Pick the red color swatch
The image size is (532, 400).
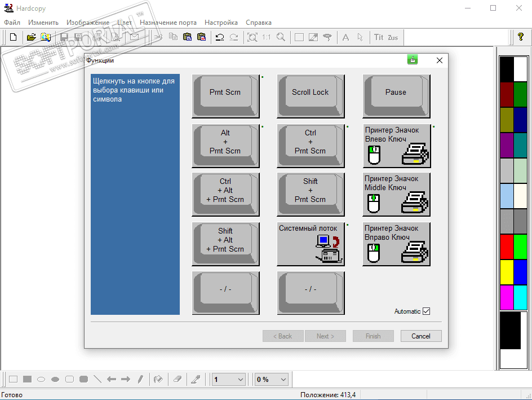point(507,247)
